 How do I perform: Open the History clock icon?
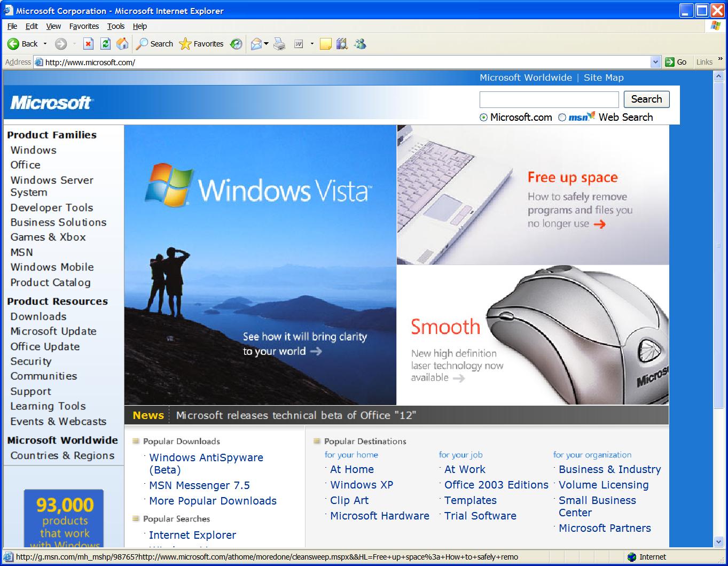pyautogui.click(x=236, y=44)
